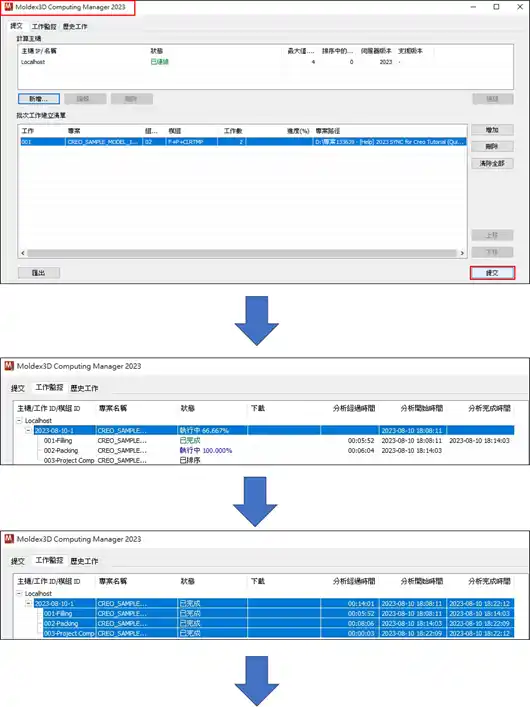
Task: Click 分析開始時間 header in the all-completed window
Action: (x=422, y=581)
